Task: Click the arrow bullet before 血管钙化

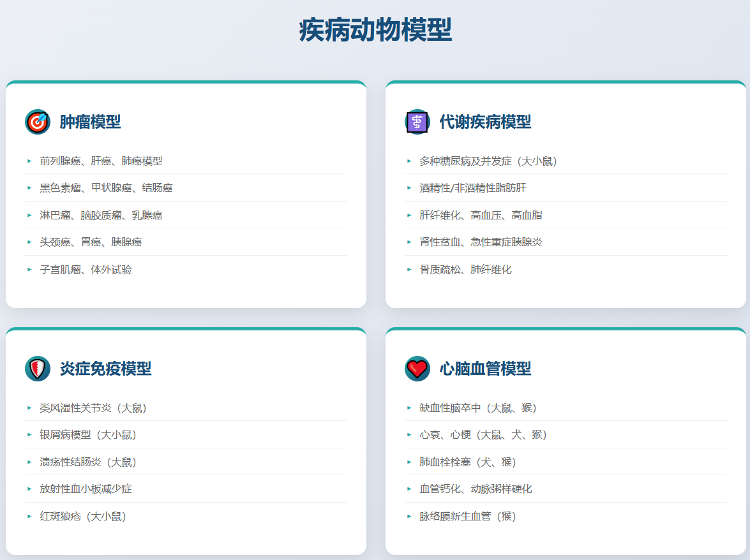Action: pos(409,489)
